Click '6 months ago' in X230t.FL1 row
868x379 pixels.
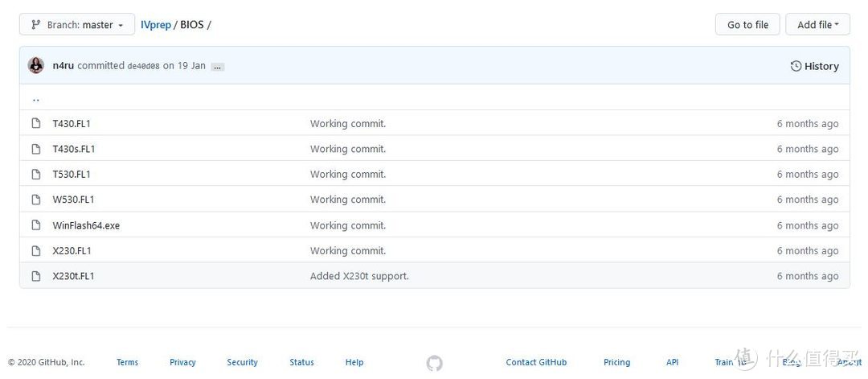point(808,276)
